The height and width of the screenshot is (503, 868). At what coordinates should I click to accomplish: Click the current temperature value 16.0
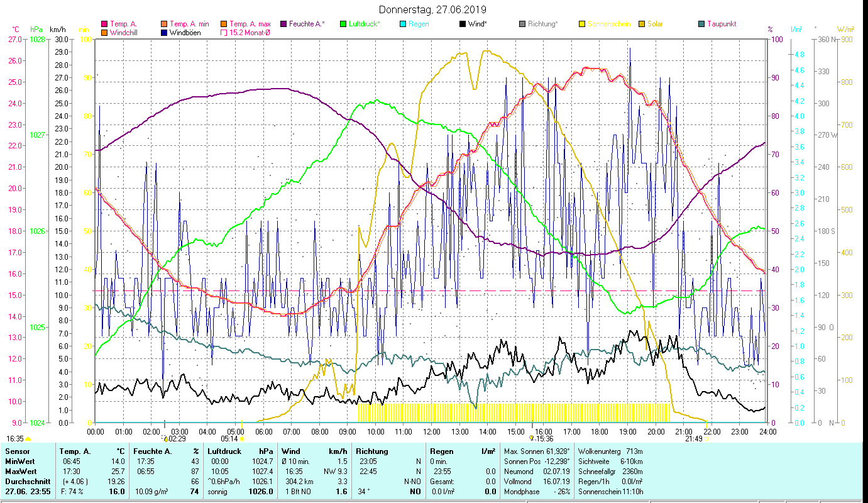point(117,492)
